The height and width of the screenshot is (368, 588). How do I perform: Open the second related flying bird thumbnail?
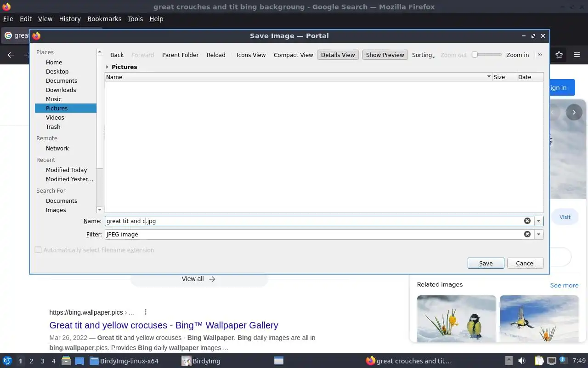(539, 319)
